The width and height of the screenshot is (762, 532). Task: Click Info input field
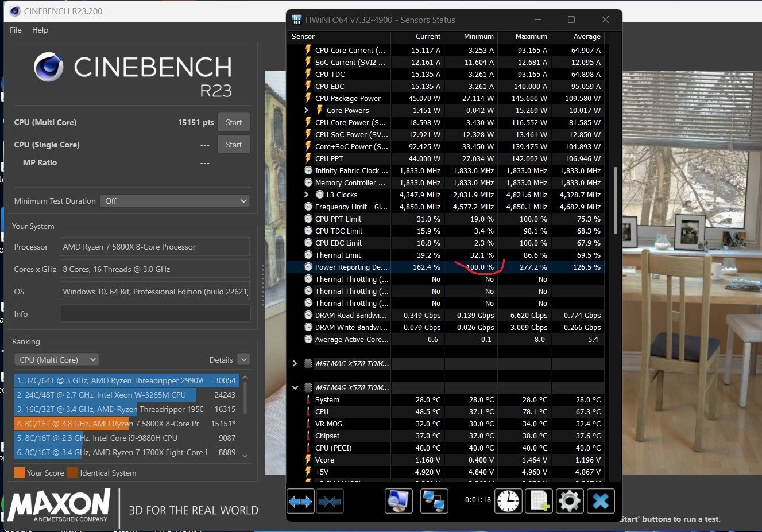tap(155, 314)
